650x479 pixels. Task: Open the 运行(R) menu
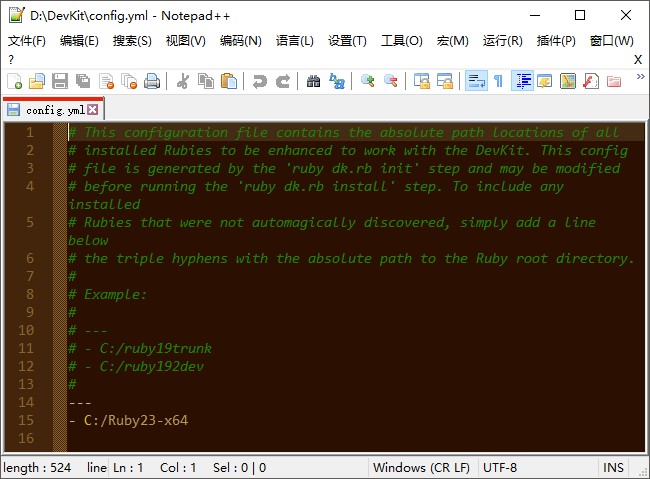[502, 41]
